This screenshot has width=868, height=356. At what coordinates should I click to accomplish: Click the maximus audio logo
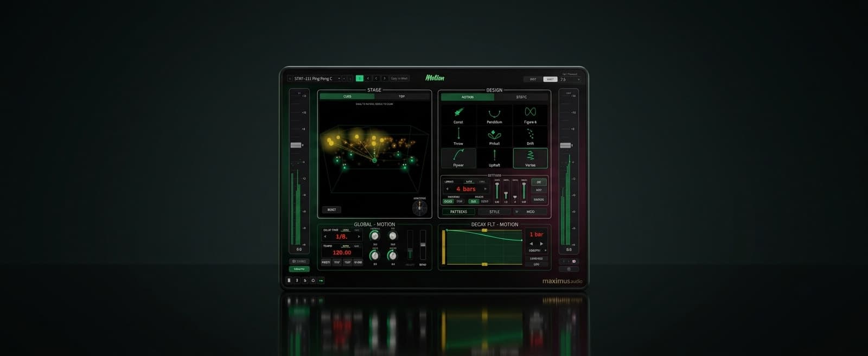[x=563, y=281]
